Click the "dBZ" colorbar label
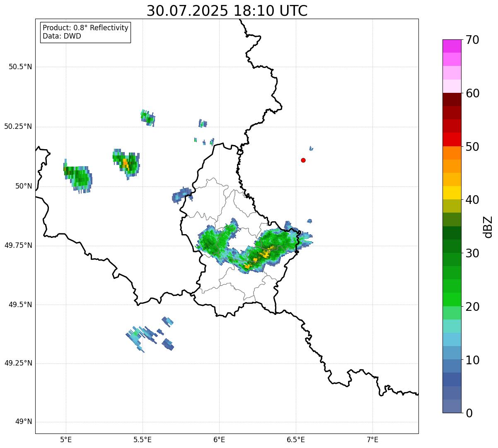 488,226
